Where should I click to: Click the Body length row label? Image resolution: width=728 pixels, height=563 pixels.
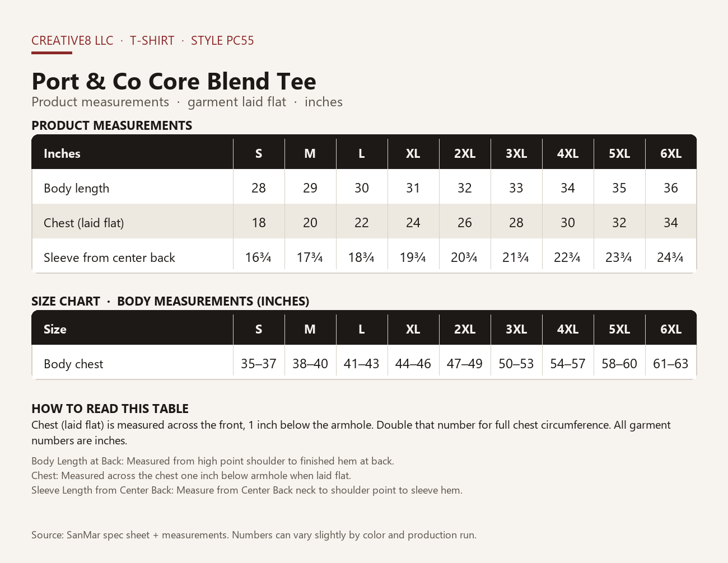76,188
